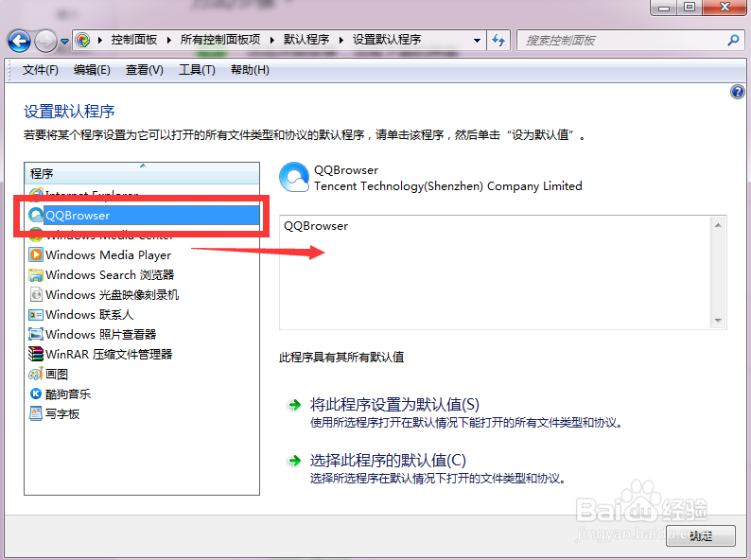Open the 编辑(E) menu
Screen dimensions: 751x560
click(92, 70)
